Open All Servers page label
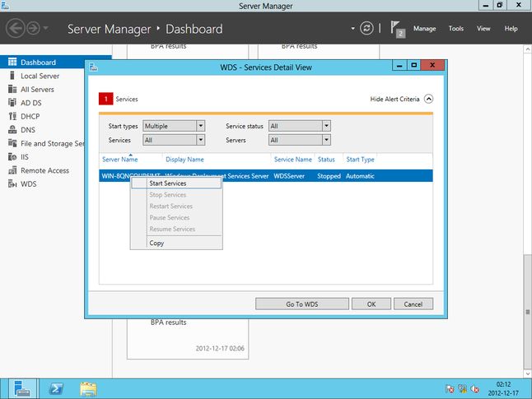The height and width of the screenshot is (399, 532). coord(37,90)
